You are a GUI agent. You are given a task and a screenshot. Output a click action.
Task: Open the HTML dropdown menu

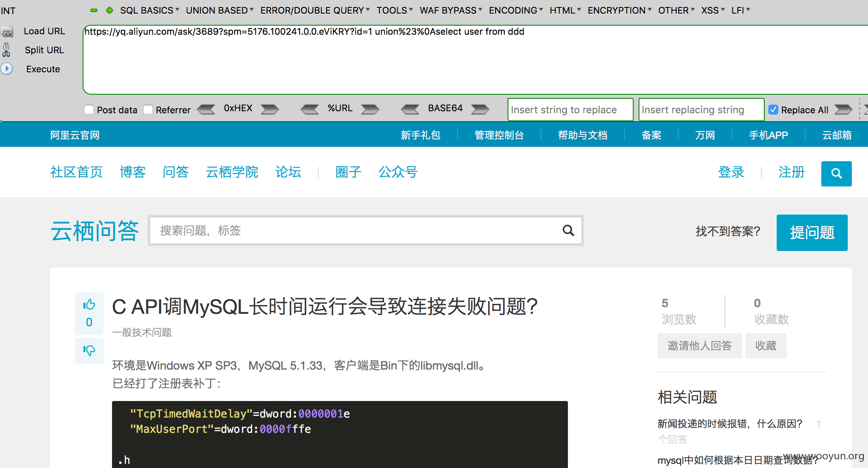pos(565,10)
